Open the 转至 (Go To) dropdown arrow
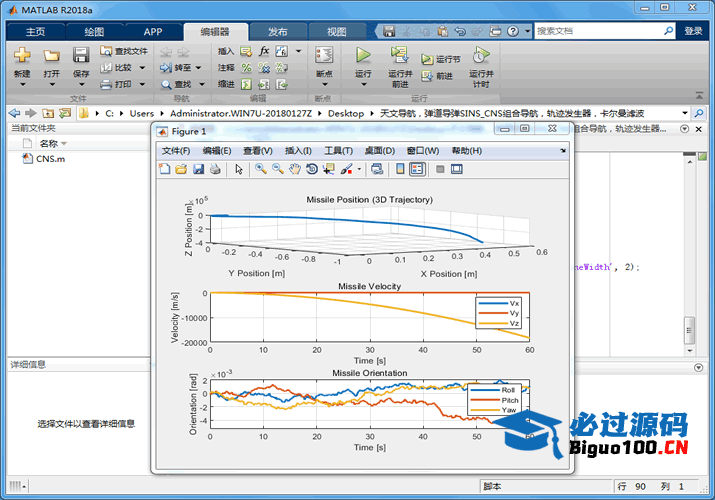Viewport: 715px width, 500px height. point(198,67)
